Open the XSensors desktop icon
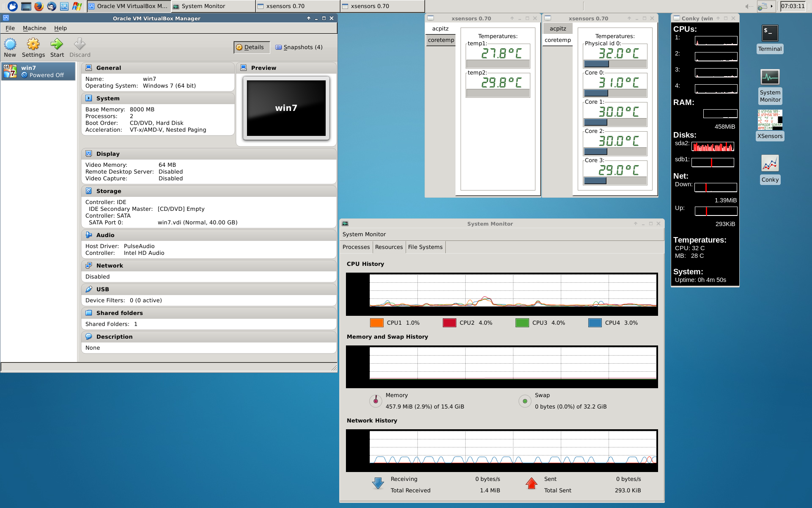The width and height of the screenshot is (812, 508). [x=770, y=125]
